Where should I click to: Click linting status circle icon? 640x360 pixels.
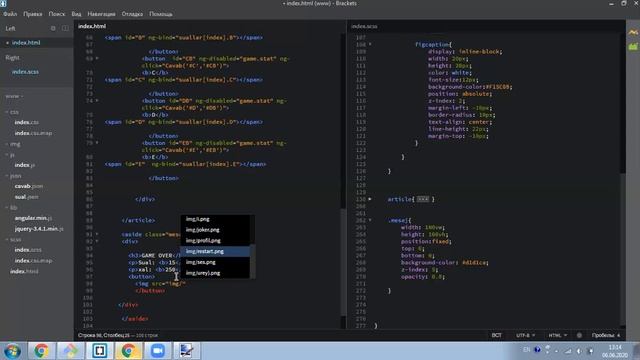tap(579, 336)
